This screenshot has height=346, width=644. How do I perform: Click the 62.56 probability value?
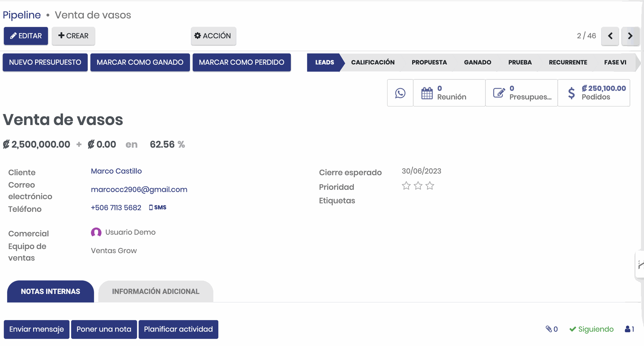[x=162, y=145]
